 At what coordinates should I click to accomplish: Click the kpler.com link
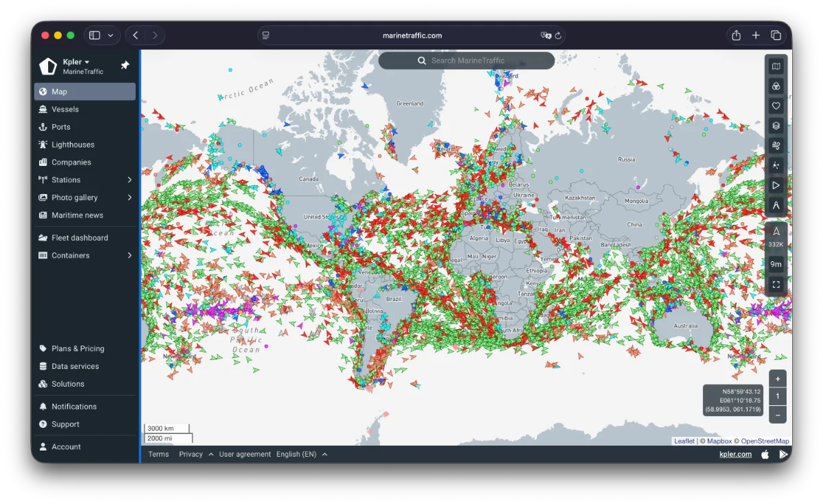tap(735, 454)
